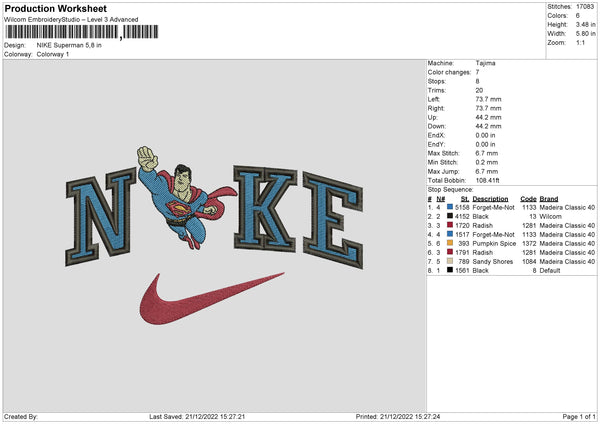Image resolution: width=600 pixels, height=424 pixels.
Task: Click the Sandy Shores description
Action: click(x=492, y=262)
